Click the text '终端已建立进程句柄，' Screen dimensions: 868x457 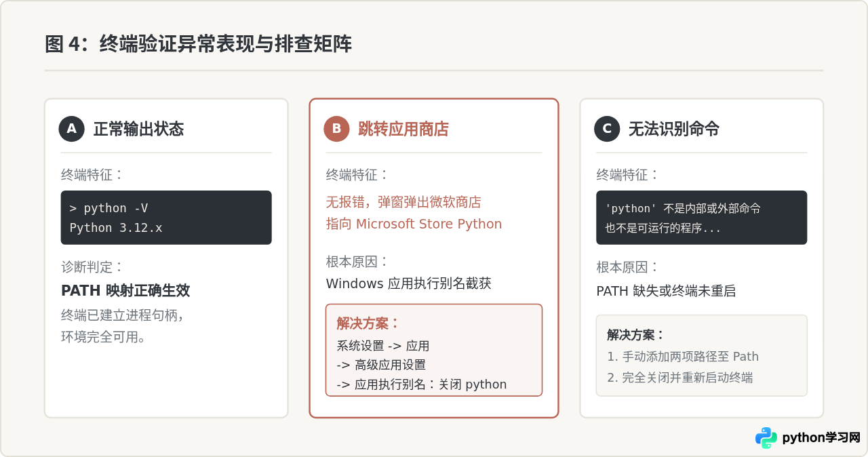click(123, 315)
